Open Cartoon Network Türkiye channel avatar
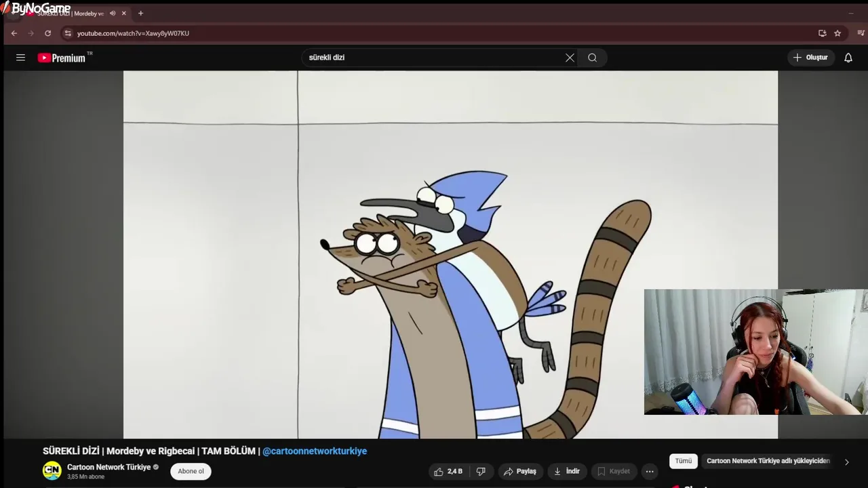Viewport: 868px width, 488px height. pos(52,471)
